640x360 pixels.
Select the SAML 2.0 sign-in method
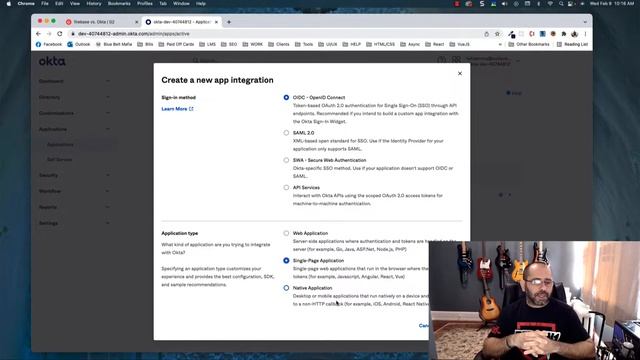(286, 133)
